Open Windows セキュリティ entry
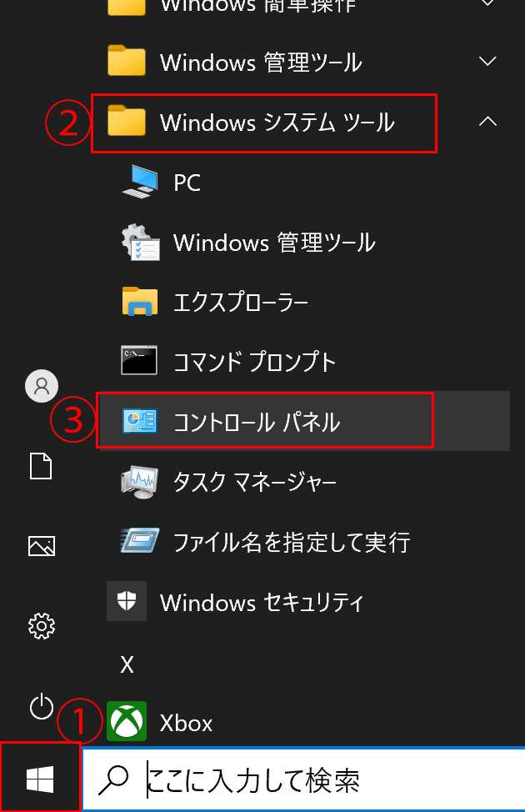The width and height of the screenshot is (525, 812). click(x=262, y=603)
